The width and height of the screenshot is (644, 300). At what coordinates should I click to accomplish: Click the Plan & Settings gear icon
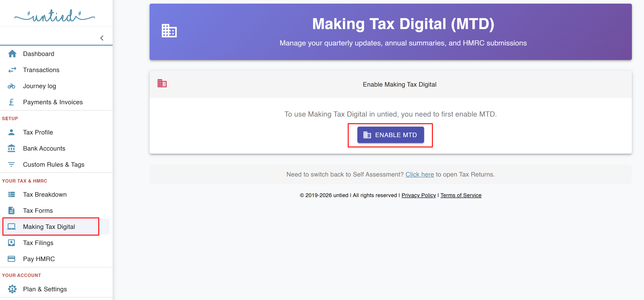point(12,289)
